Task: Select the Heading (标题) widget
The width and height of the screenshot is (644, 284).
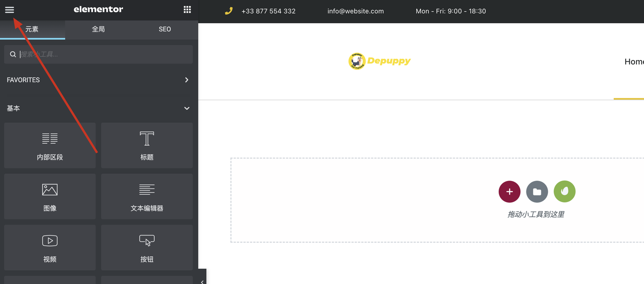Action: [x=147, y=145]
